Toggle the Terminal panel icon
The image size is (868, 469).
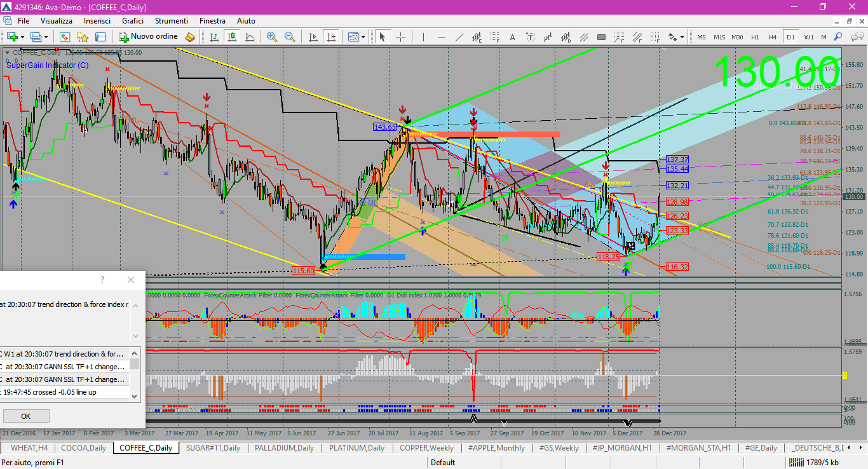[x=100, y=37]
